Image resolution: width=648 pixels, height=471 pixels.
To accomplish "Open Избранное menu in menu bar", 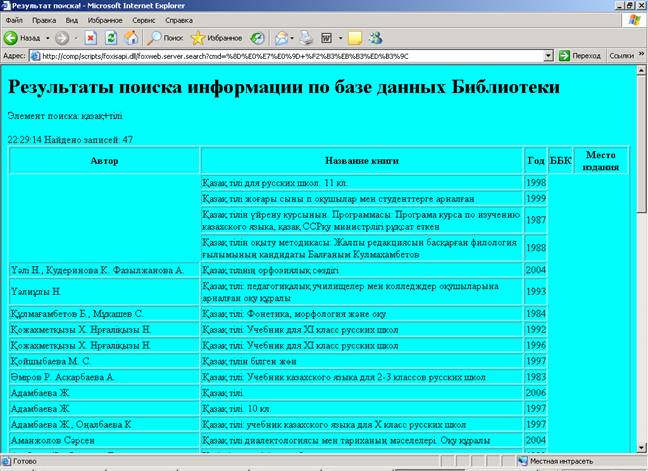I will (105, 20).
